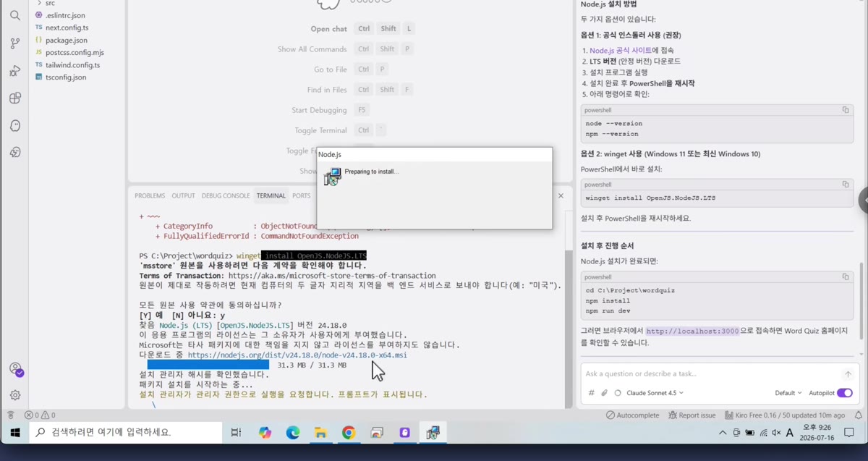
Task: Open postcss.config.mjs file
Action: [x=75, y=52]
